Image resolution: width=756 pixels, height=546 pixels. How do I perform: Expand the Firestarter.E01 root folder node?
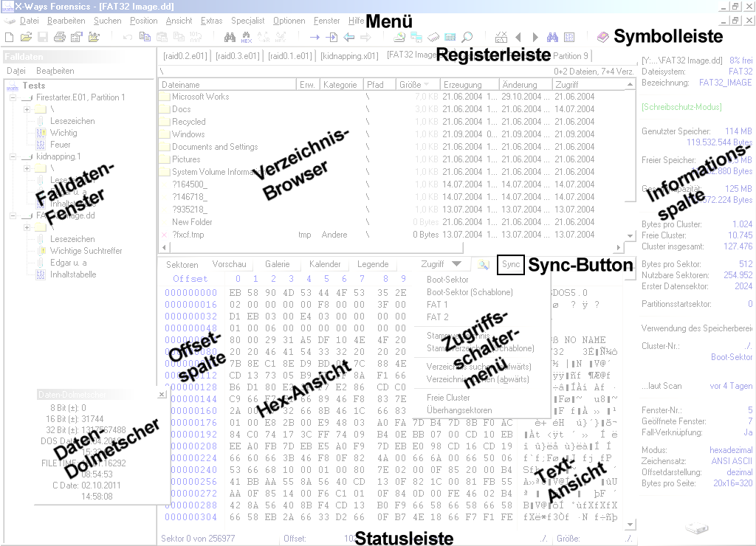coord(27,109)
